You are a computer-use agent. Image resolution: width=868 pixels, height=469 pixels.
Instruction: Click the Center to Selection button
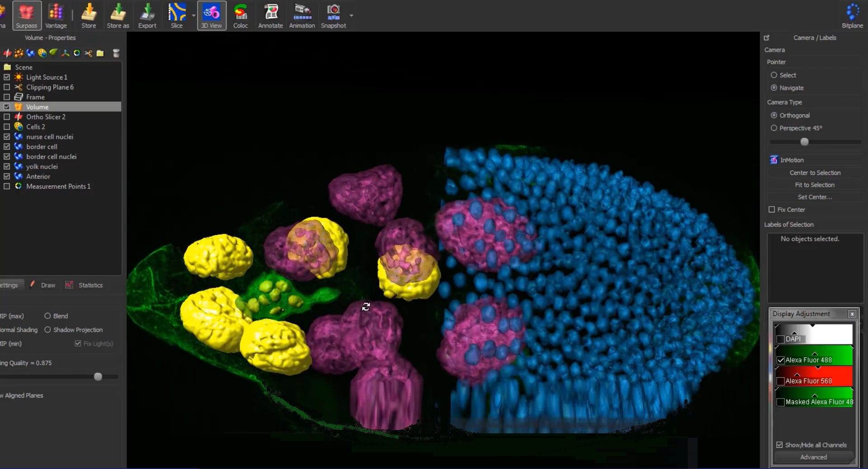pos(815,173)
